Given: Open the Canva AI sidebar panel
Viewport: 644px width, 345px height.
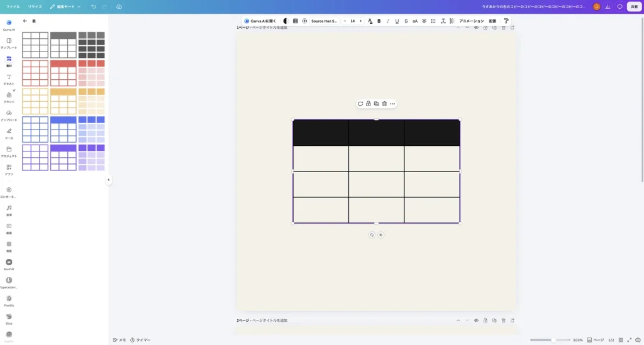Looking at the screenshot, I should pyautogui.click(x=9, y=25).
